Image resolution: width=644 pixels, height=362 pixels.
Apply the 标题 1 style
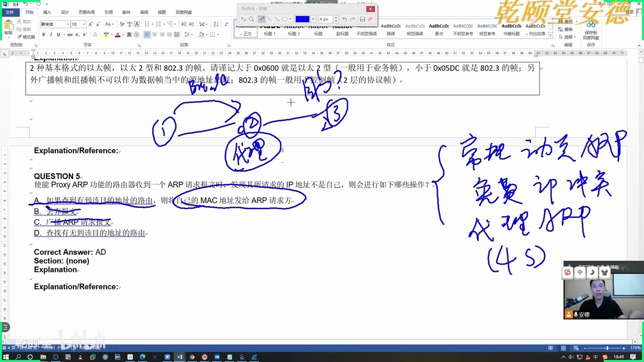(270, 30)
